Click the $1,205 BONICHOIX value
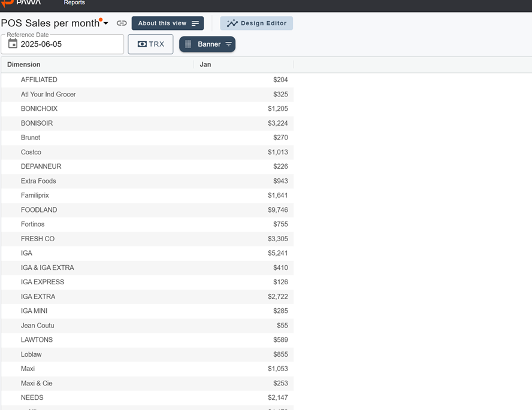532x410 pixels. click(x=278, y=108)
